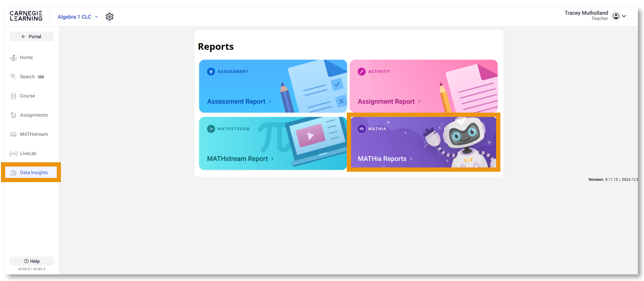
Task: Open the Assignment Report link
Action: (386, 101)
